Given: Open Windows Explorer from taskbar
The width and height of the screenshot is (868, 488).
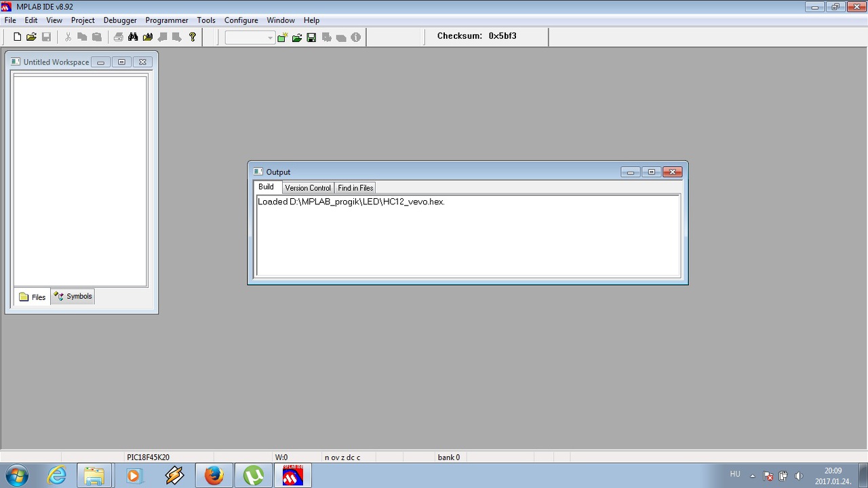Looking at the screenshot, I should click(94, 476).
